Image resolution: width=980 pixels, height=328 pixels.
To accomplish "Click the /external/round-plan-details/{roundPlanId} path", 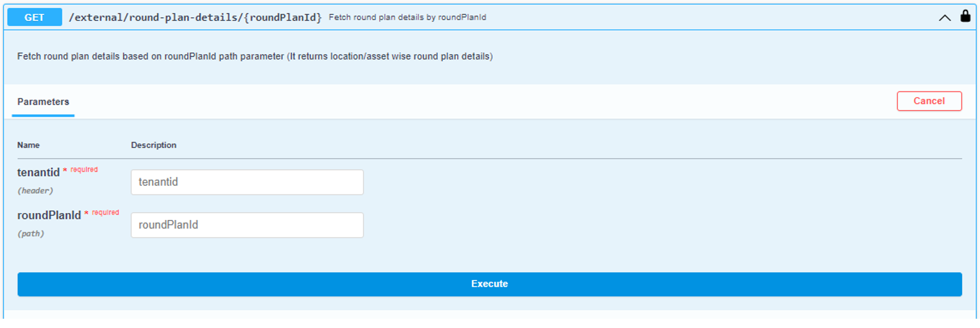I will click(x=195, y=17).
